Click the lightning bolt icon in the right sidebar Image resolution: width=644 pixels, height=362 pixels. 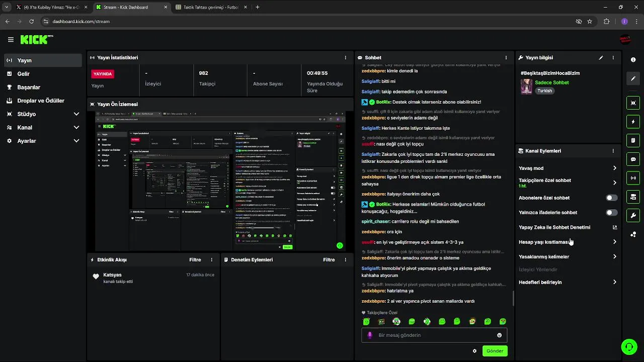(x=633, y=122)
